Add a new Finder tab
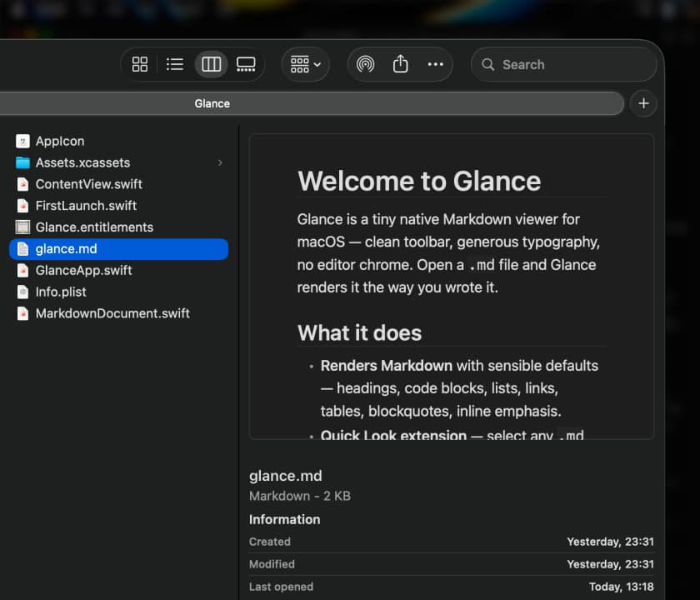Screen dimensions: 700x600 [643, 103]
